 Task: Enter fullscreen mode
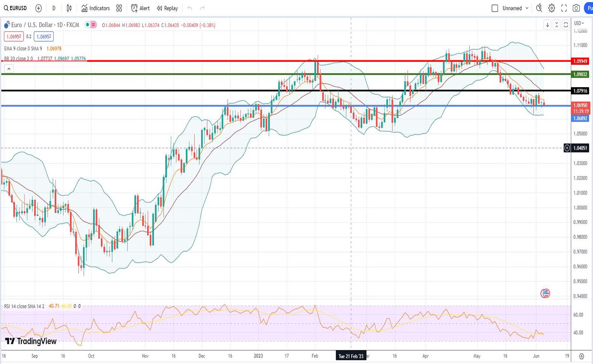pos(564,8)
